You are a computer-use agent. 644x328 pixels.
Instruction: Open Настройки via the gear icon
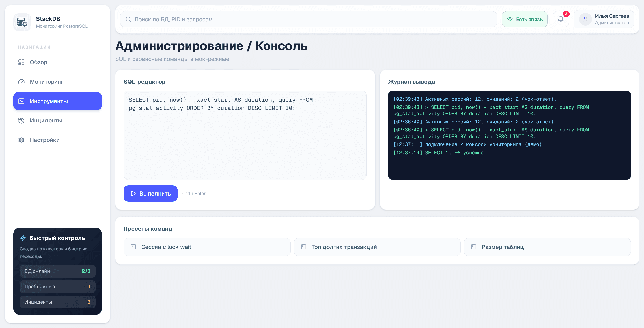[22, 140]
